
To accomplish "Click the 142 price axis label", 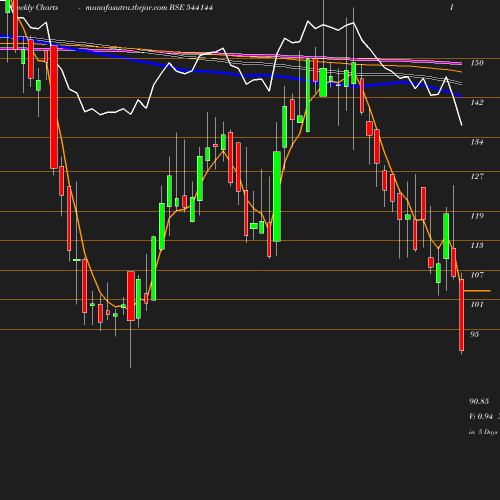I will 477,102.
